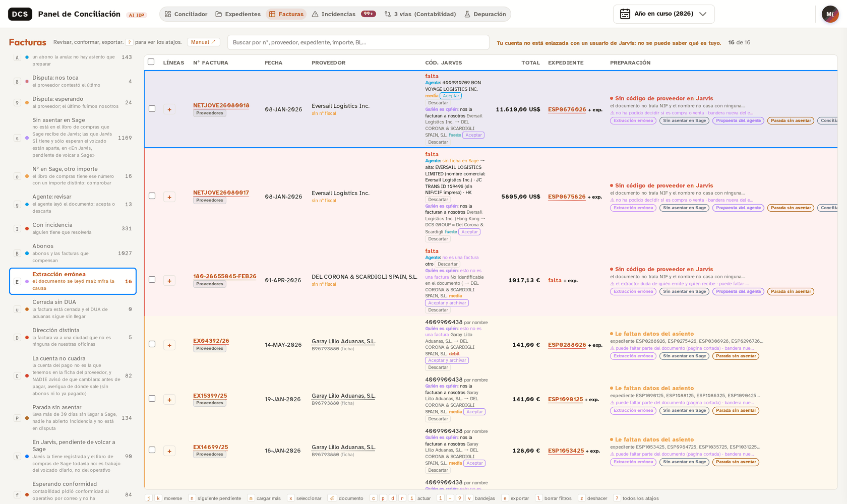Expand lines of invoice EX14699/25
The image size is (847, 504).
click(169, 451)
